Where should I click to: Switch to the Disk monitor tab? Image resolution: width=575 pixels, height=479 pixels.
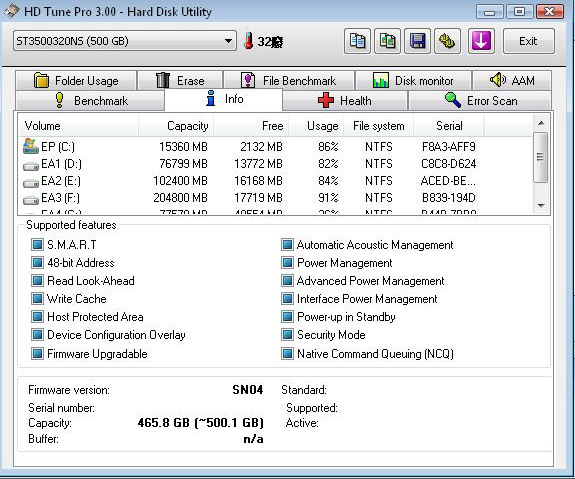[x=413, y=80]
